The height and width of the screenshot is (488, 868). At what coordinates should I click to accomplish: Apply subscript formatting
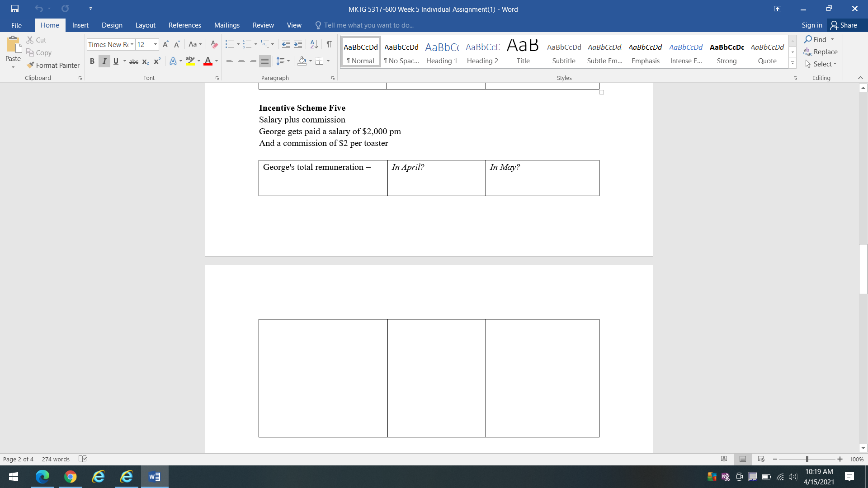[146, 61]
